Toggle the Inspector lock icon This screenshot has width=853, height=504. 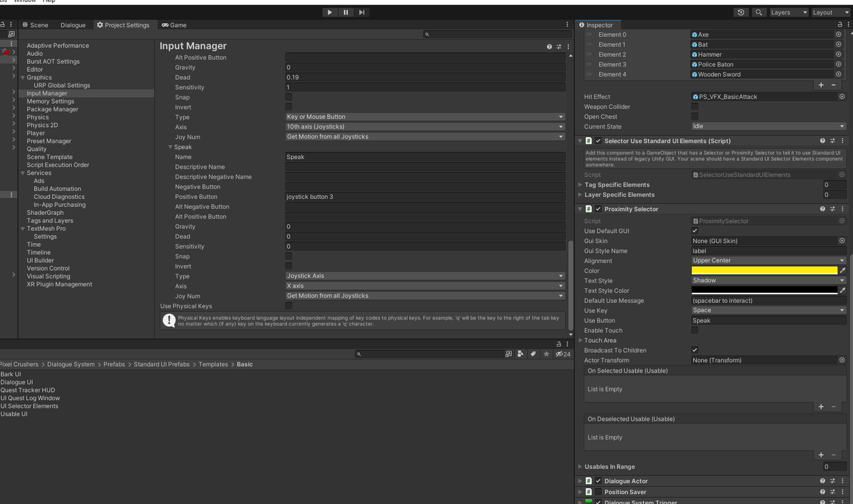[840, 25]
